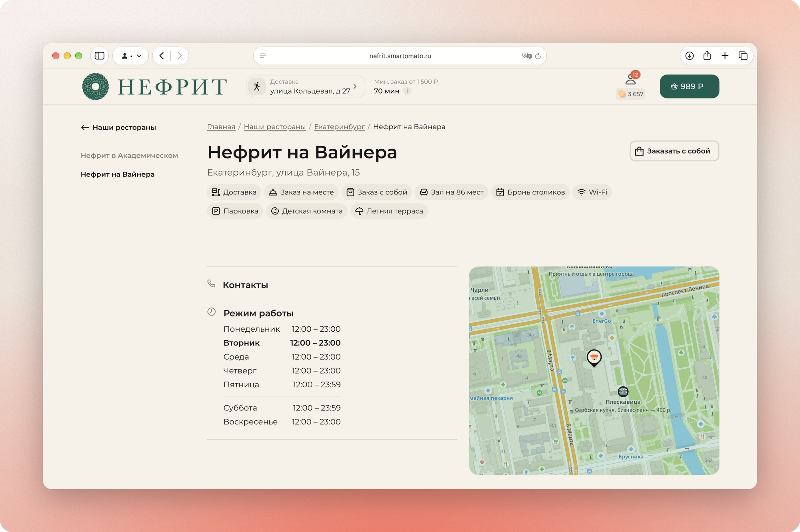The width and height of the screenshot is (800, 532).
Task: Click the Зал на 86 мест tag
Action: [451, 192]
